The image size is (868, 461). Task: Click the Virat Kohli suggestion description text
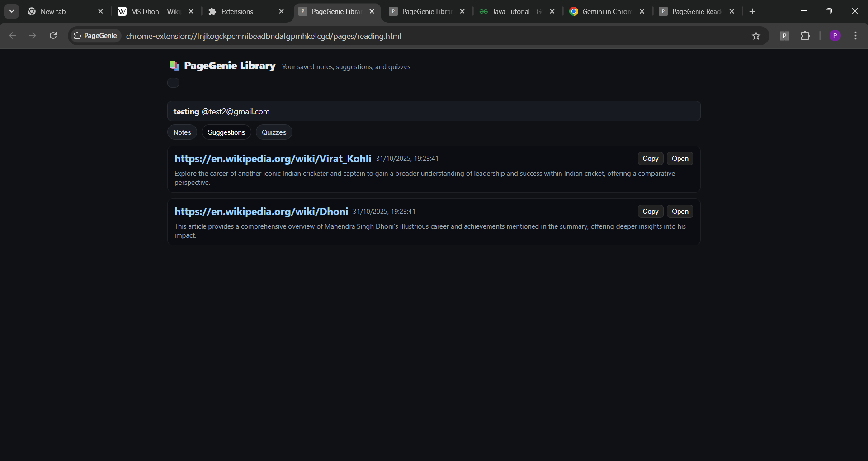425,178
